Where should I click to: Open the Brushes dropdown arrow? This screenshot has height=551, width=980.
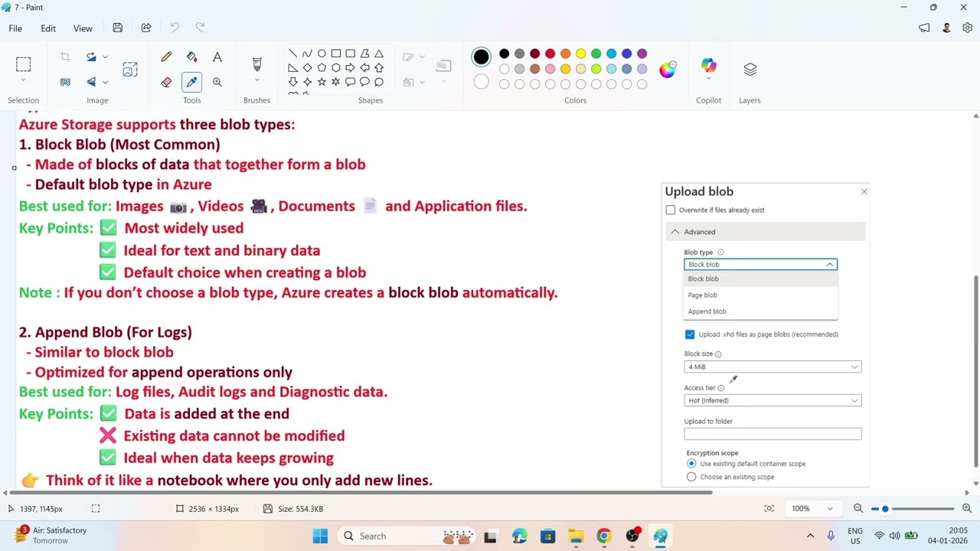256,81
